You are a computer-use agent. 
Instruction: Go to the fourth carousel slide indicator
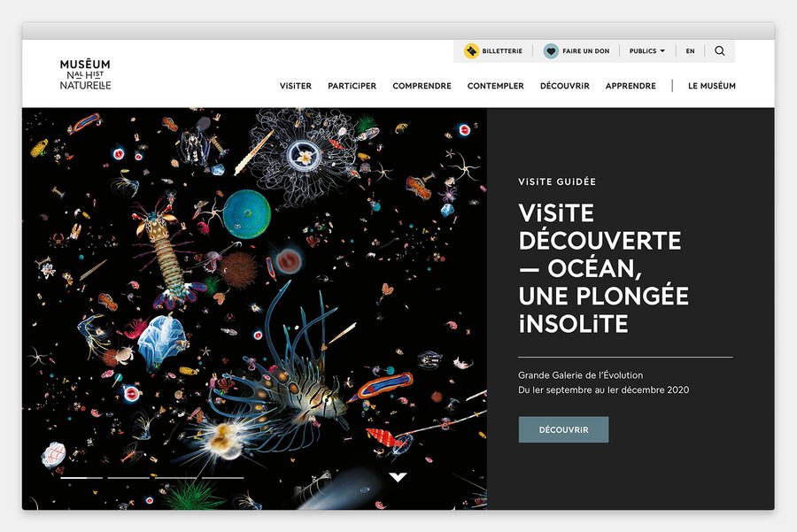coord(222,478)
